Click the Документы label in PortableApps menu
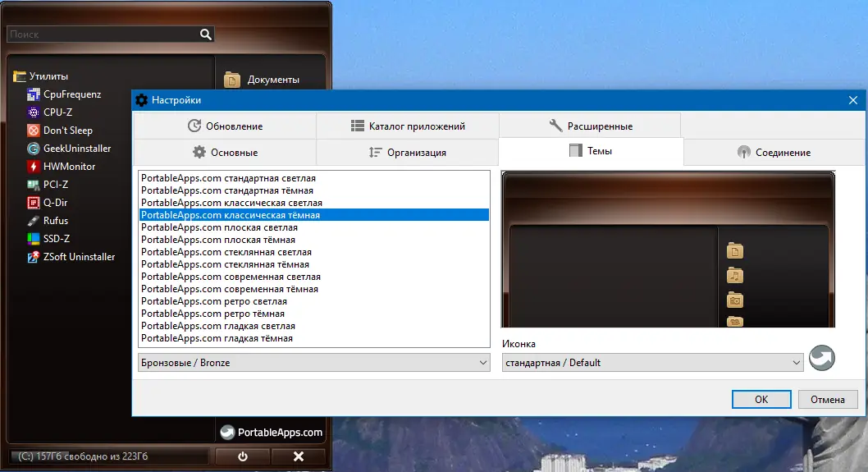This screenshot has width=868, height=472. pos(273,80)
